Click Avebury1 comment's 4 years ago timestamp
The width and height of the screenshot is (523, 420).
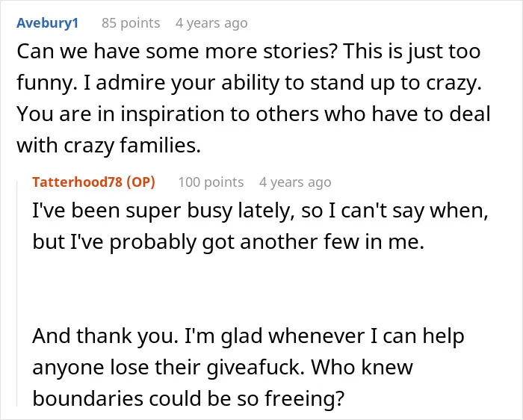(x=211, y=23)
